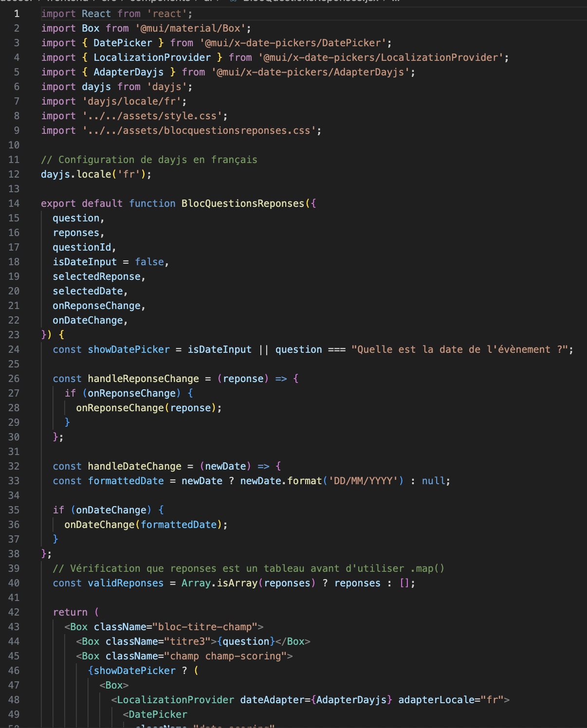Click handleDateChange in its const declaration
The height and width of the screenshot is (728, 587).
[x=134, y=466]
